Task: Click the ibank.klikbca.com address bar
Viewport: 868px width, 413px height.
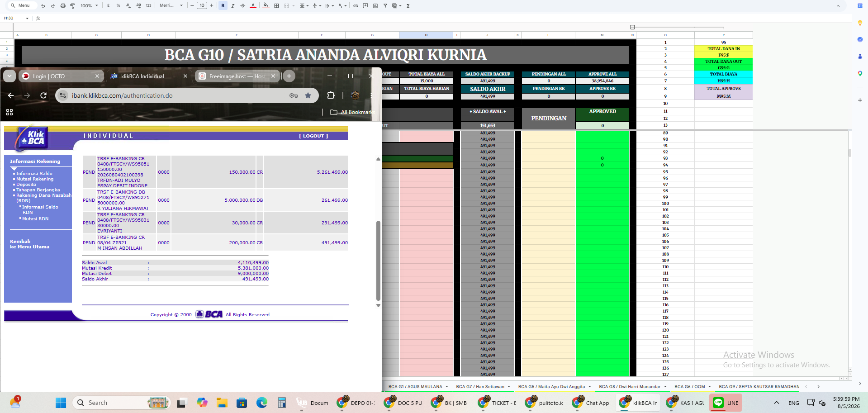Action: [122, 95]
